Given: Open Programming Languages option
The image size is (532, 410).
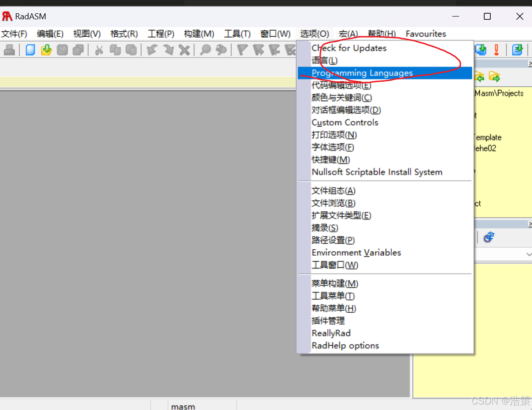Looking at the screenshot, I should (x=385, y=73).
